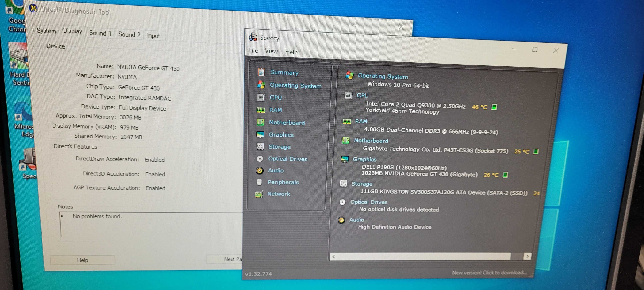Screen dimensions: 644x290
Task: Open the Speccy desktop shortcut
Action: pyautogui.click(x=28, y=163)
